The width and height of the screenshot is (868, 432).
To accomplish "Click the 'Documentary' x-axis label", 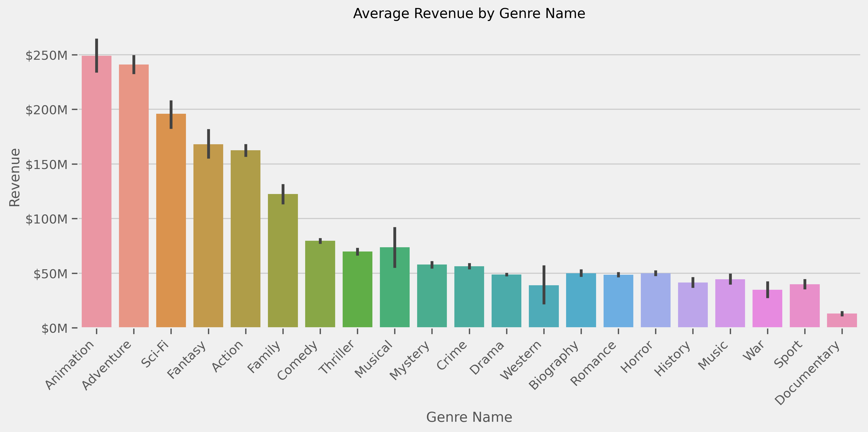I will point(807,373).
